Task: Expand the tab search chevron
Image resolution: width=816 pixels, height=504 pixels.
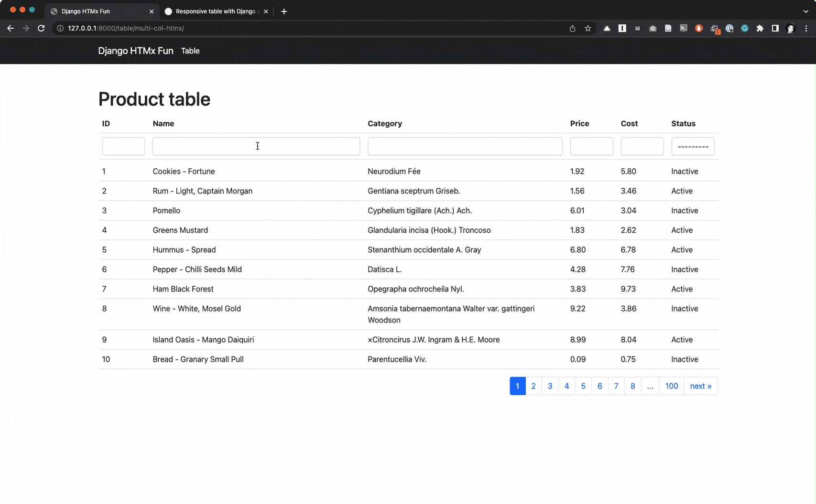Action: (805, 11)
